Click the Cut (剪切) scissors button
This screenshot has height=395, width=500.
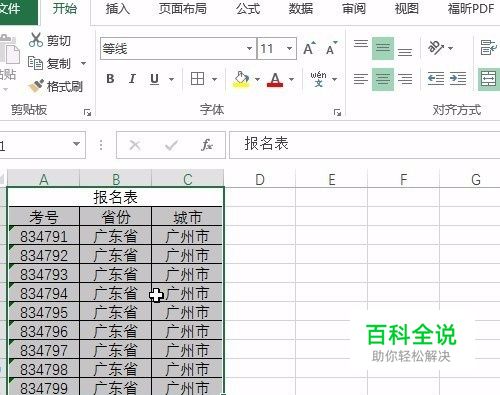coord(50,40)
